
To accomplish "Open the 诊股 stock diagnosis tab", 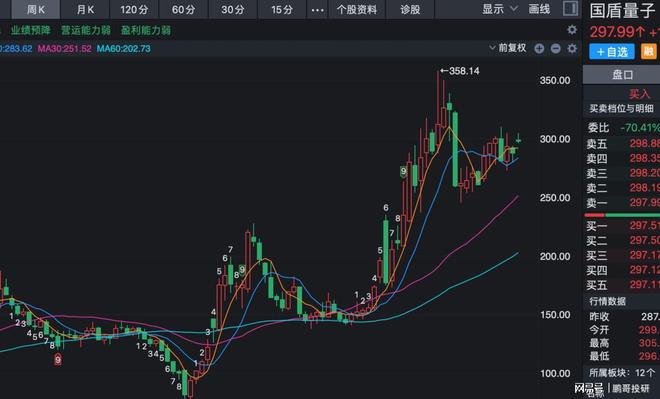I will coord(410,9).
